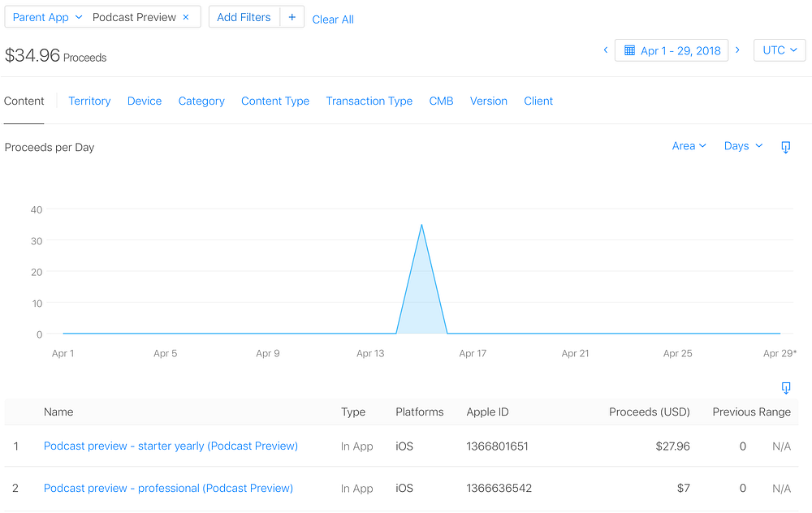812x513 pixels.
Task: Click the Previous Range column header
Action: [x=751, y=412]
